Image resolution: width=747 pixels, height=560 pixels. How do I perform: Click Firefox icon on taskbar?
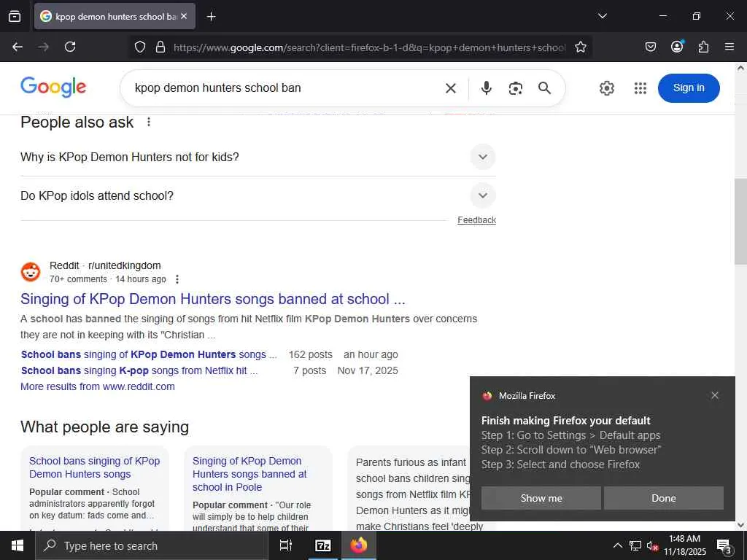point(359,545)
